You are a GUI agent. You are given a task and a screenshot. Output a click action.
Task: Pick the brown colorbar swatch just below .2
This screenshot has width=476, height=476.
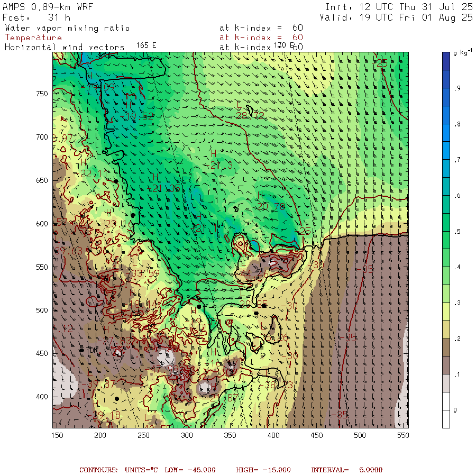coord(446,347)
